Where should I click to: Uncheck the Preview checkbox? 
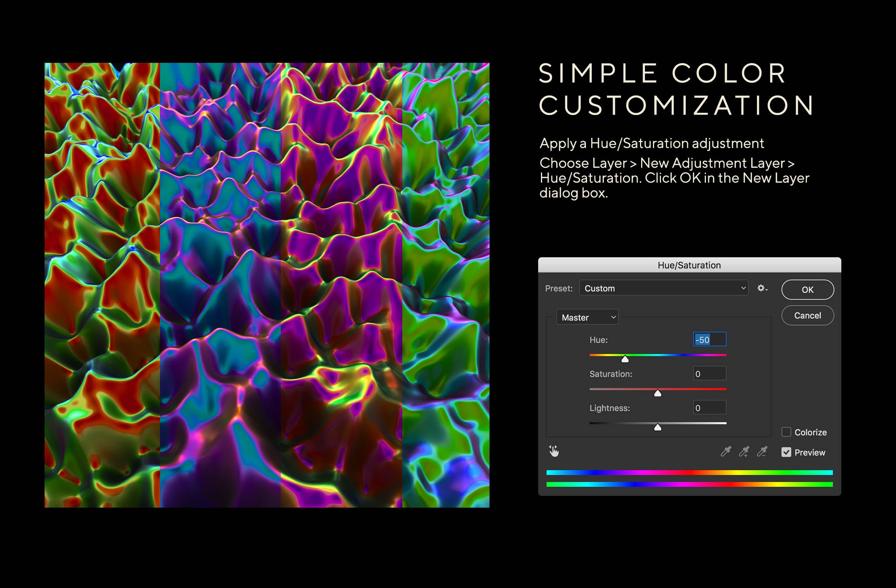(786, 452)
